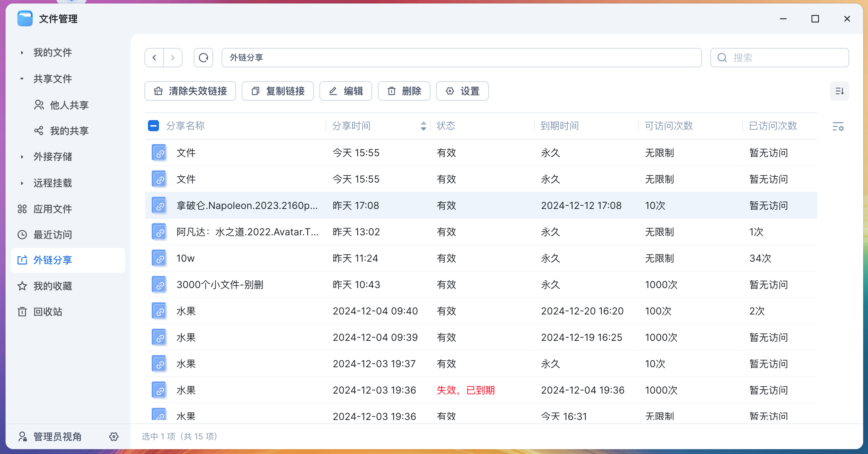This screenshot has height=454, width=868.
Task: Click the 2次 visited count cell
Action: (757, 311)
